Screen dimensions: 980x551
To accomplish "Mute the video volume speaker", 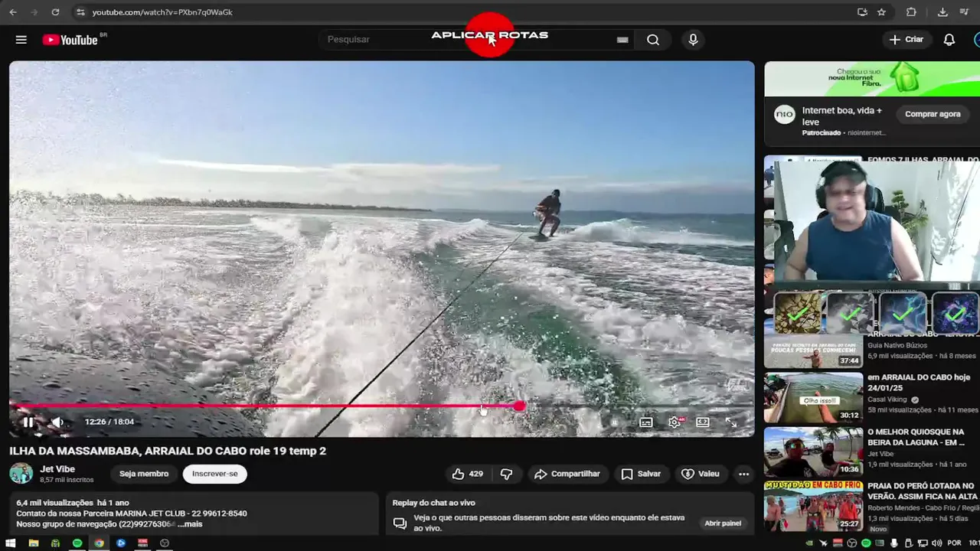I will [57, 422].
